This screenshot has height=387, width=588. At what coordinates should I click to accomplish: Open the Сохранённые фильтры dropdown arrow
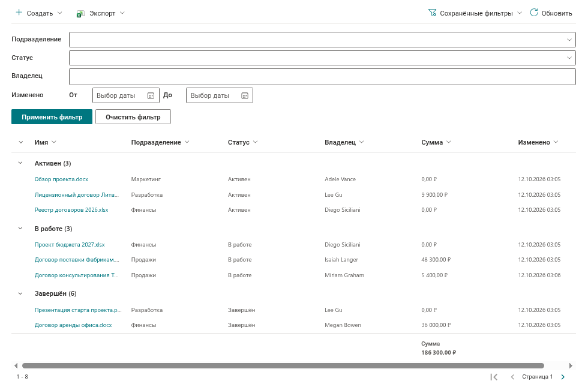click(x=520, y=13)
